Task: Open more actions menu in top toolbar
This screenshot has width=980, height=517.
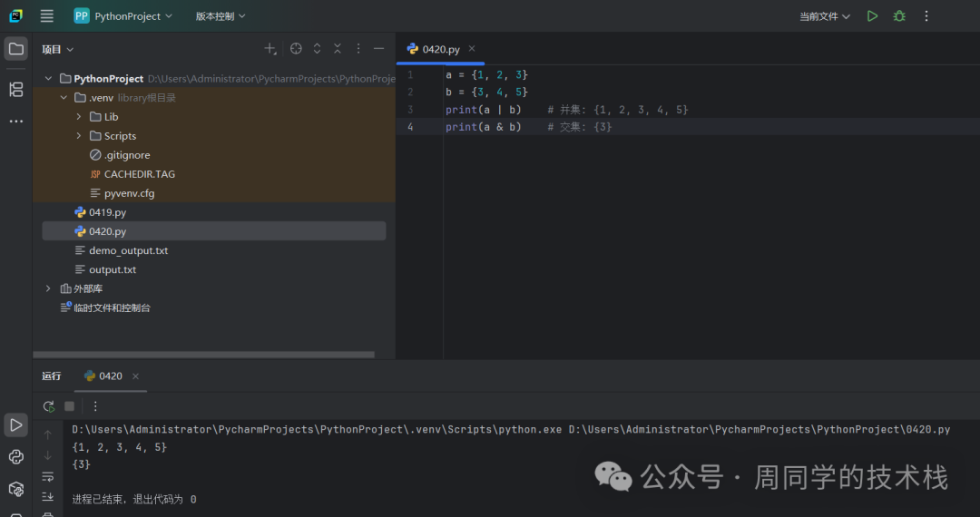Action: pos(926,16)
